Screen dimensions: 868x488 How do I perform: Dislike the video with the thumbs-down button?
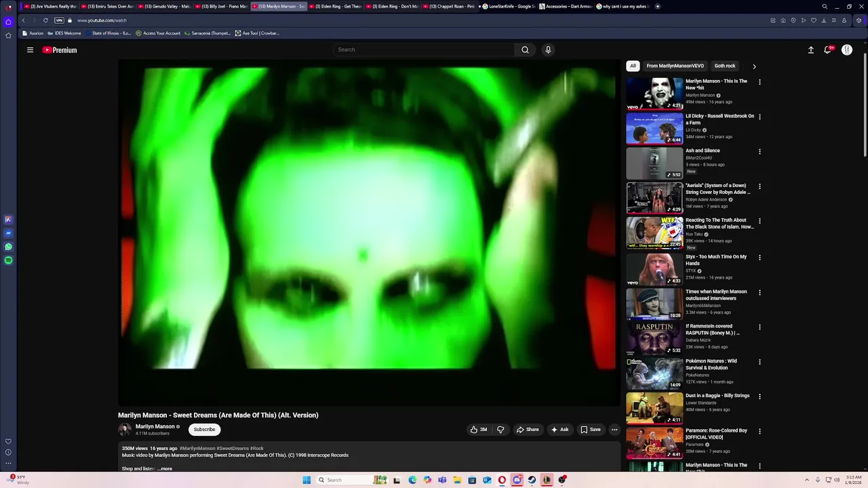500,429
